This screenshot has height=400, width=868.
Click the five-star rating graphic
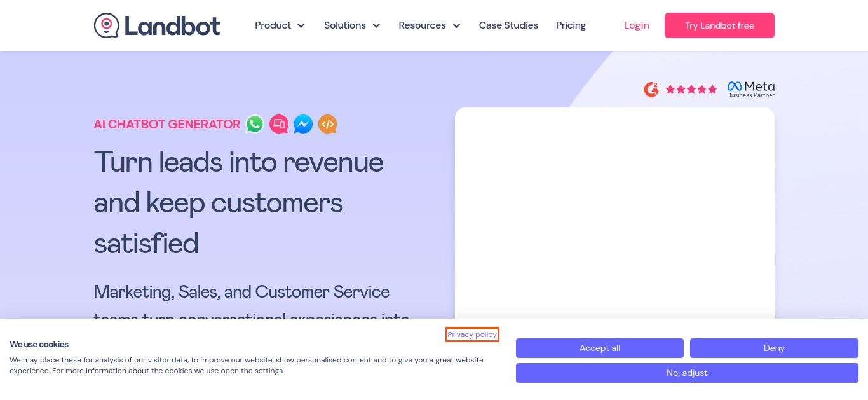click(x=691, y=89)
